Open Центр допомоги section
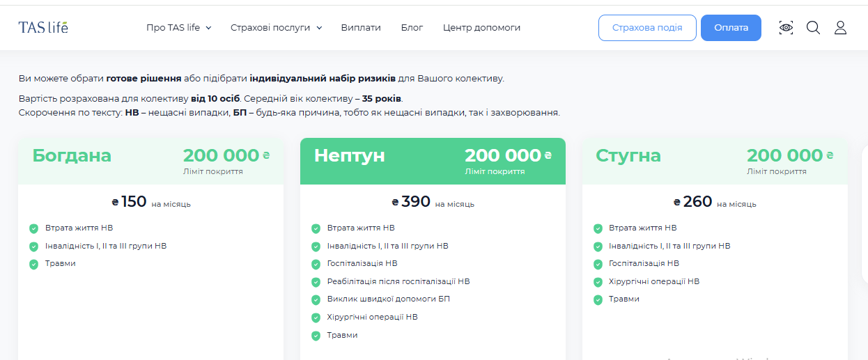Viewport: 868px width, 360px height. pyautogui.click(x=481, y=28)
